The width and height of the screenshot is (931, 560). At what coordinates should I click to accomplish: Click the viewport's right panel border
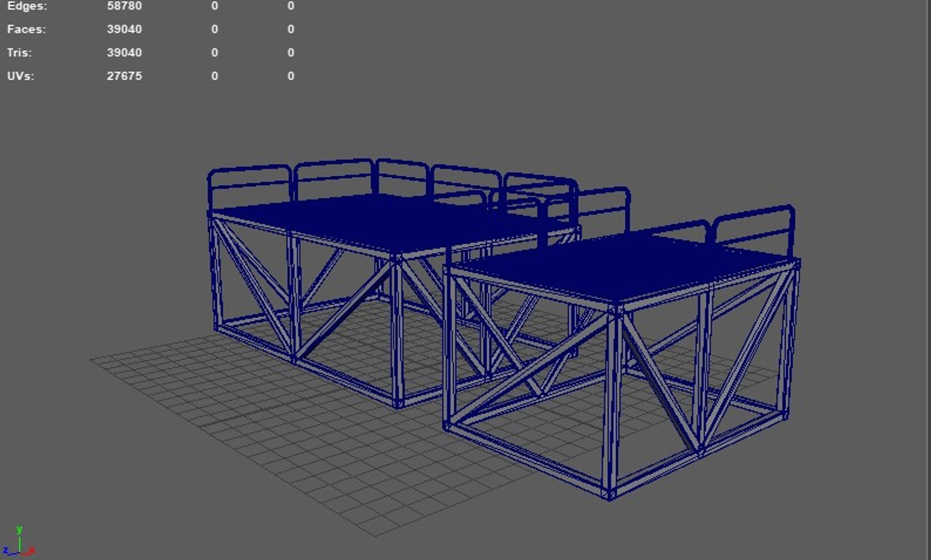(x=928, y=280)
